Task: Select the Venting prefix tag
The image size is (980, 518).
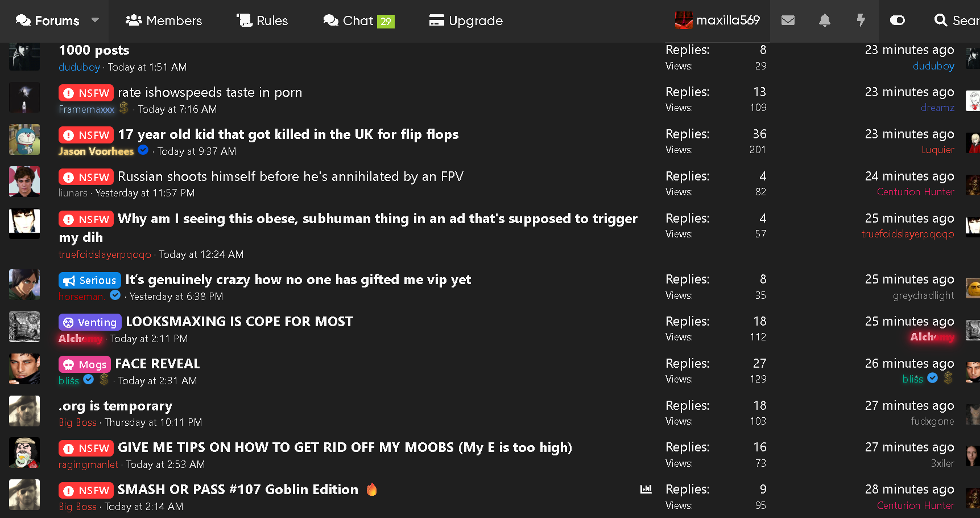Action: (x=90, y=322)
